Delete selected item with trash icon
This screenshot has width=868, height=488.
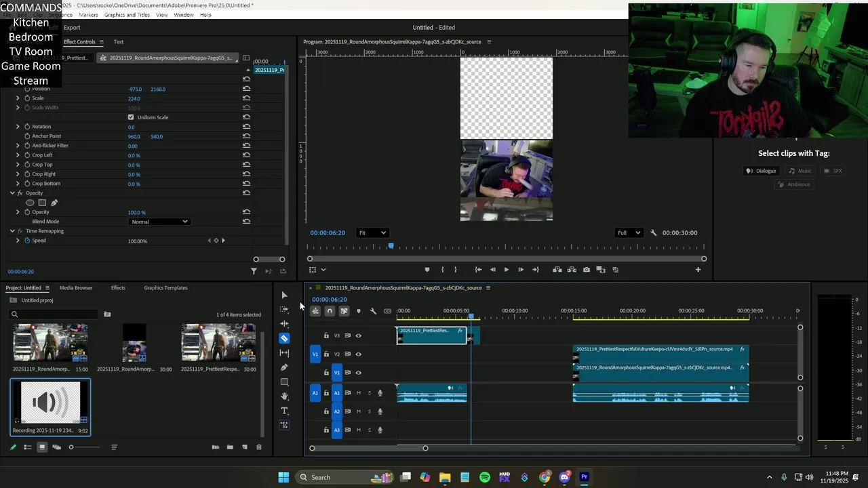[x=258, y=447]
